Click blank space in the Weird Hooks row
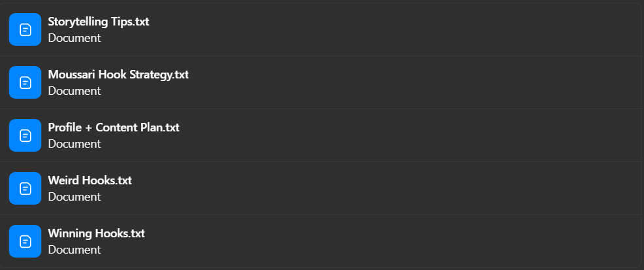The width and height of the screenshot is (644, 270). click(392, 188)
